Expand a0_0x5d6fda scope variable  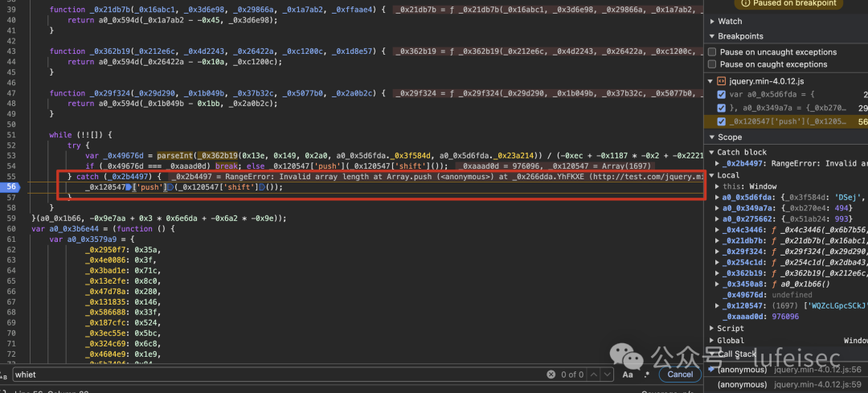pos(718,197)
